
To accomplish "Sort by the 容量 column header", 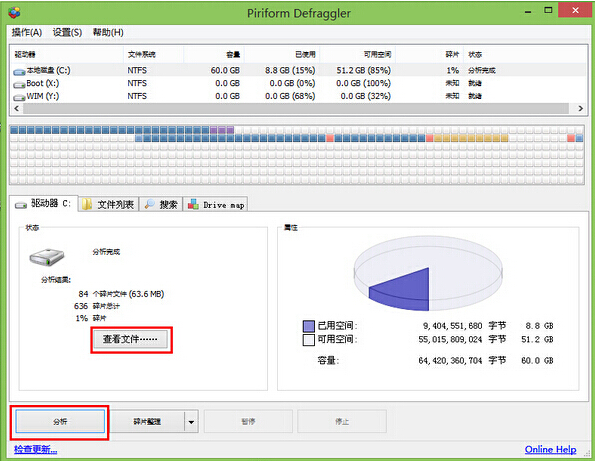I will [214, 54].
